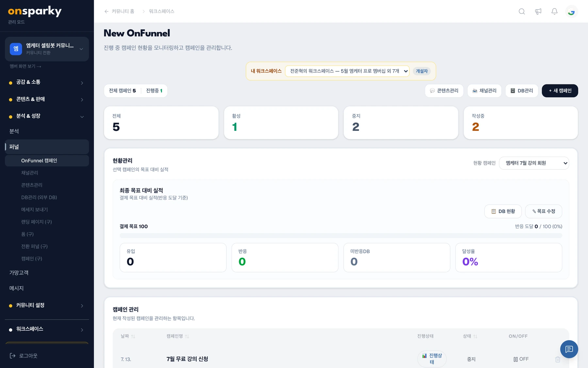This screenshot has width=588, height=368.
Task: Expand the 커뮤니티 설정 sidebar section
Action: pyautogui.click(x=47, y=305)
